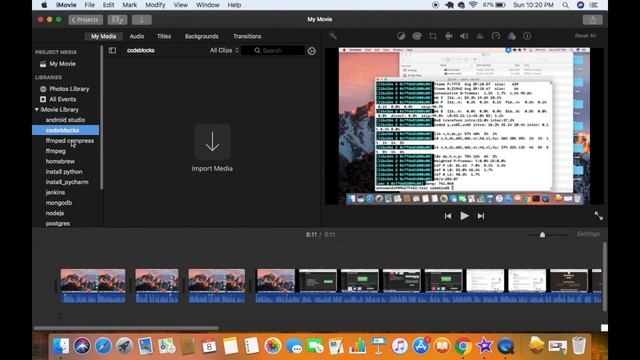Switch to the Audio tab
This screenshot has height=360, width=640.
coord(137,36)
